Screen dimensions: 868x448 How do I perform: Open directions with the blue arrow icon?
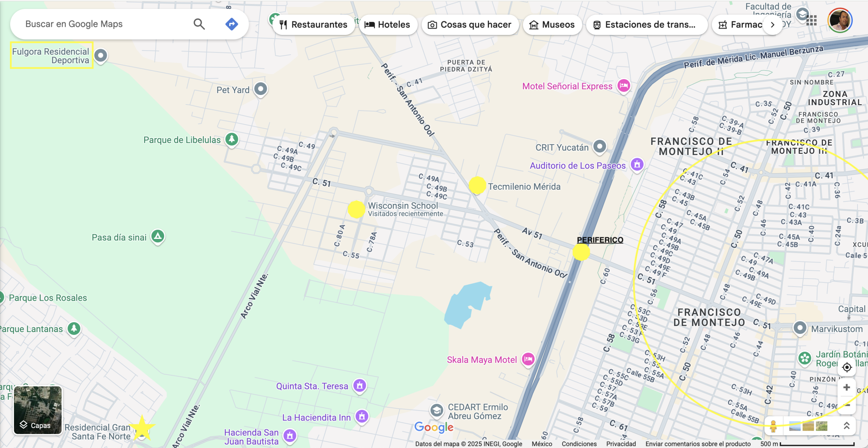(232, 24)
